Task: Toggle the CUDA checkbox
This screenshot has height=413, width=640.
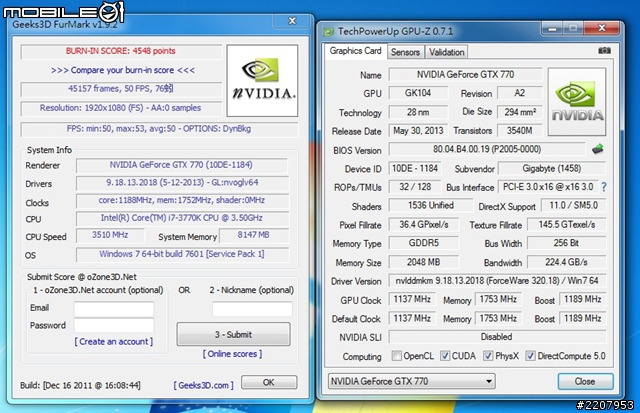Action: pyautogui.click(x=445, y=356)
